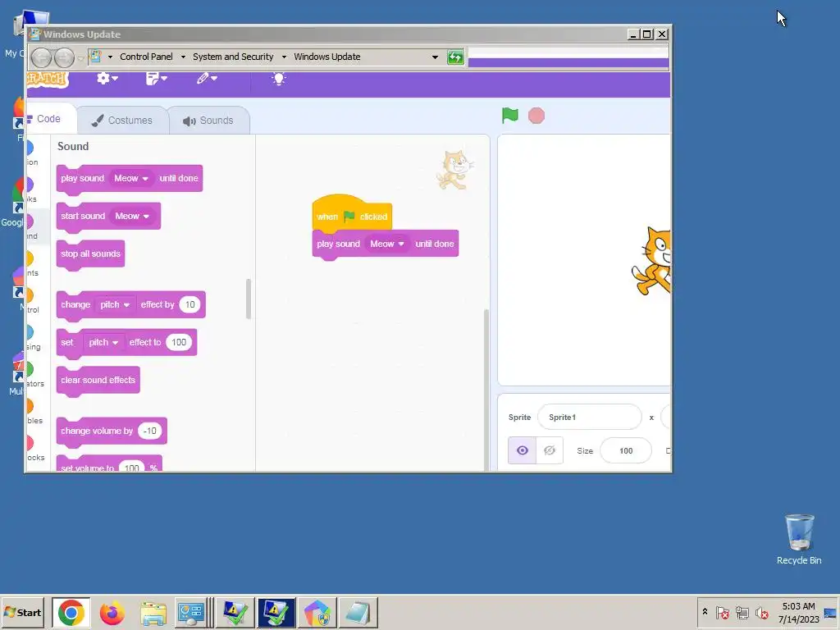
Task: Show hidden system tray icons
Action: pos(705,611)
